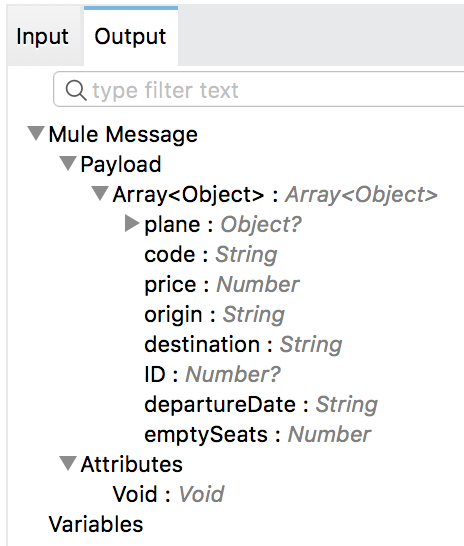
Task: Expand the plane Object node
Action: (x=132, y=223)
